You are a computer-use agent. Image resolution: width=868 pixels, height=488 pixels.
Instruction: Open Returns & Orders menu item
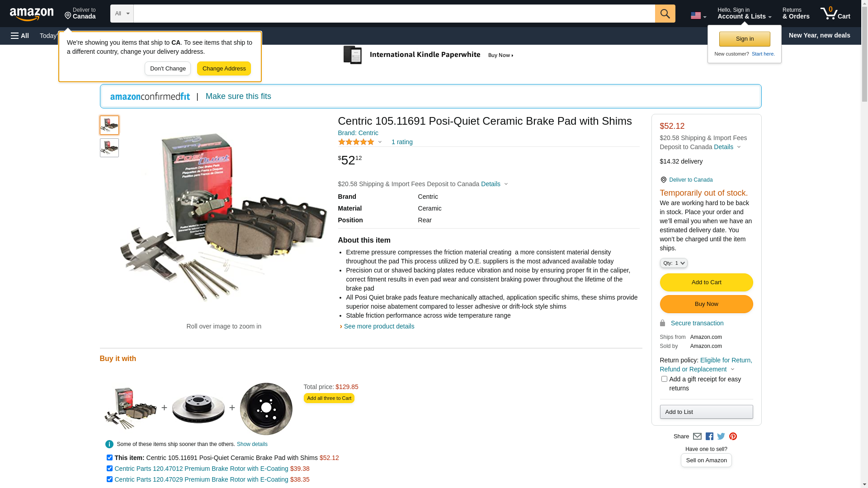tap(796, 14)
